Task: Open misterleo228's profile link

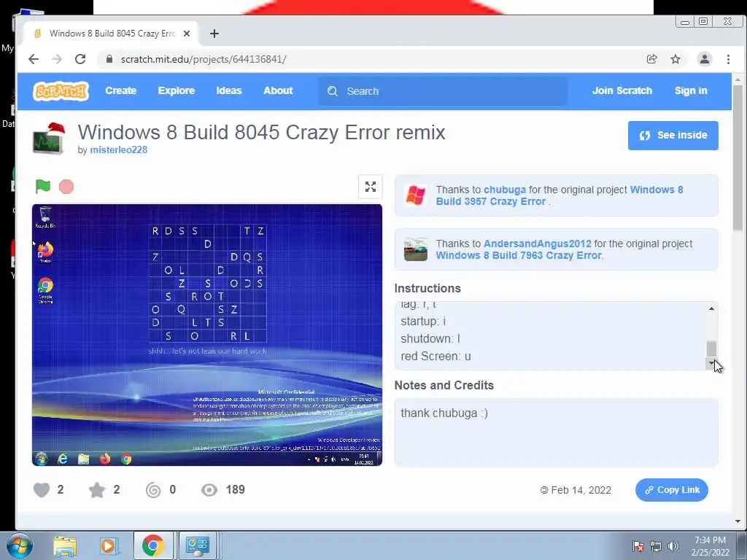Action: tap(119, 149)
